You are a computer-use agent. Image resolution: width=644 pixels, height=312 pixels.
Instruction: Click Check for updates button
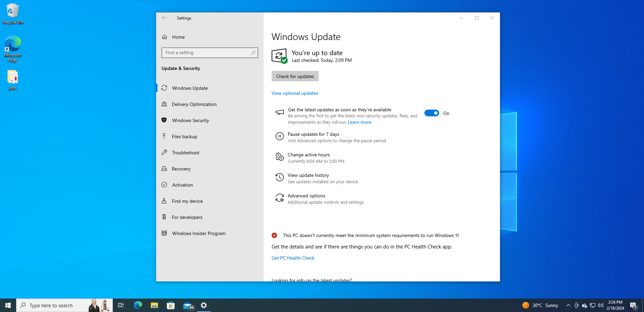[x=295, y=76]
